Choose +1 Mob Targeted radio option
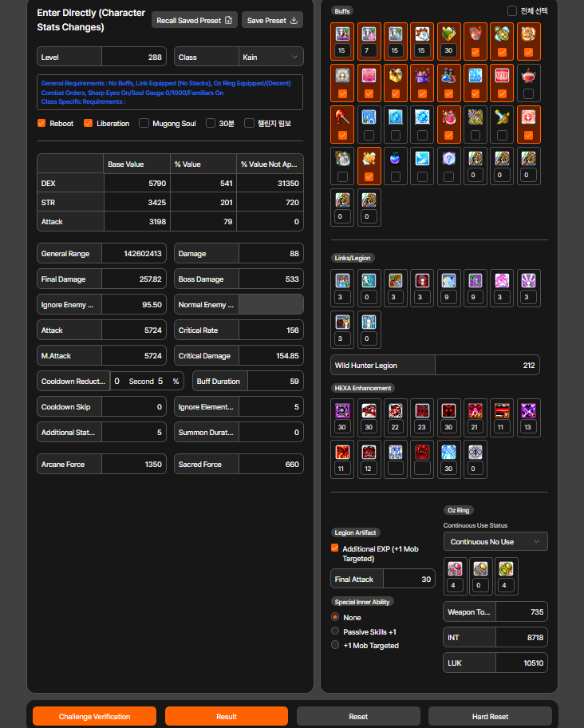Viewport: 584px width, 728px height. [x=335, y=645]
